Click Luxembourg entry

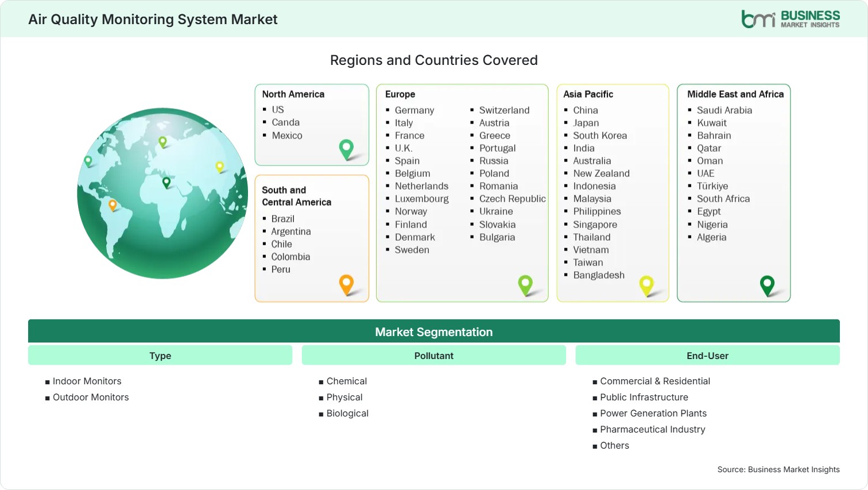tap(422, 199)
